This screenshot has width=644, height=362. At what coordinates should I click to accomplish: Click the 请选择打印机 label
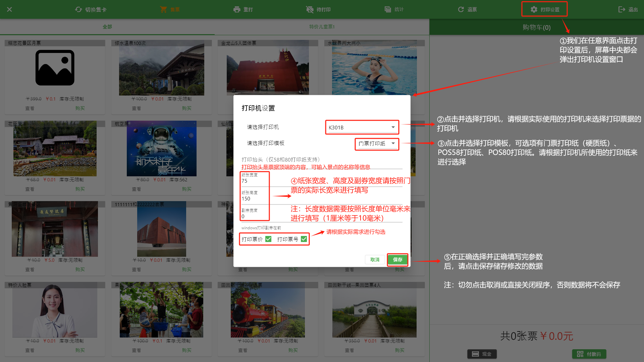pos(263,127)
